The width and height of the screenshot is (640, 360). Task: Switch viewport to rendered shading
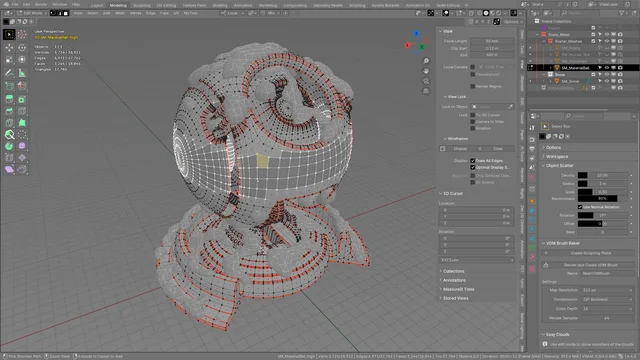tap(499, 13)
